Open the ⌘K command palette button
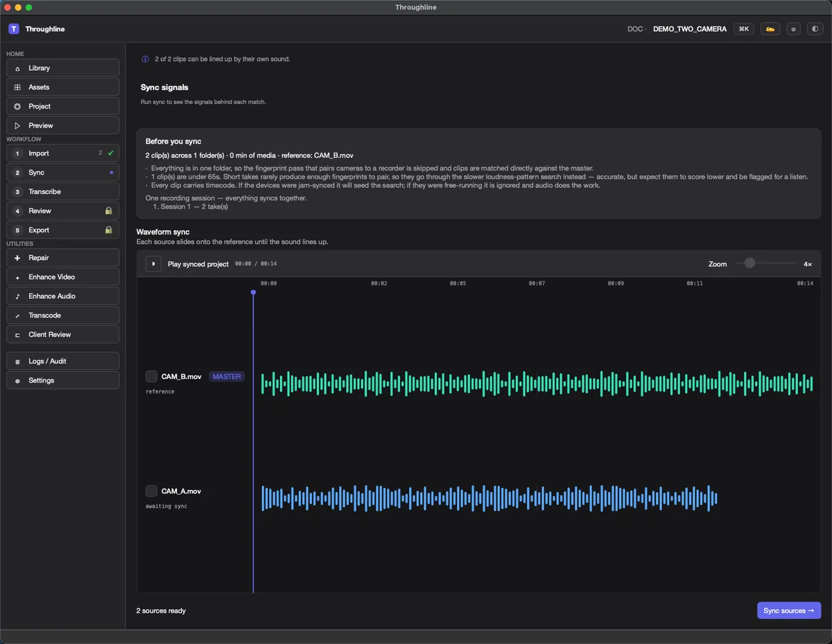832x644 pixels. [744, 29]
